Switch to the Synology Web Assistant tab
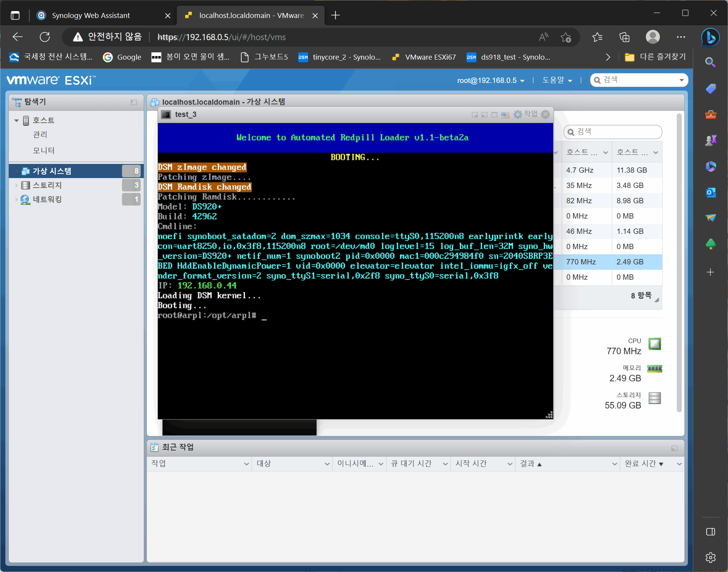The width and height of the screenshot is (728, 572). point(91,15)
